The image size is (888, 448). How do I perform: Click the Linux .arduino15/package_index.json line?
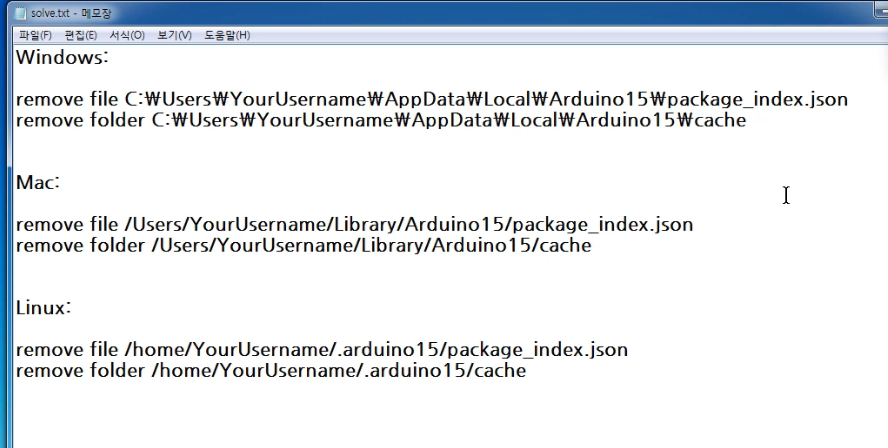(x=322, y=349)
